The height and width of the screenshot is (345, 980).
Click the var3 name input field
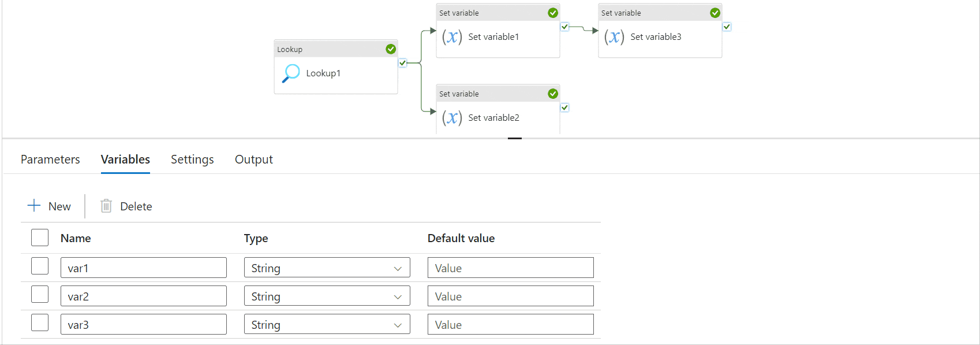[143, 325]
